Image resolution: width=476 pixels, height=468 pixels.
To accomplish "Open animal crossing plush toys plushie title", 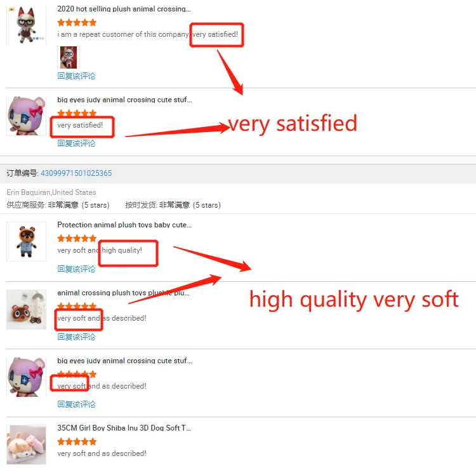I will click(x=123, y=293).
